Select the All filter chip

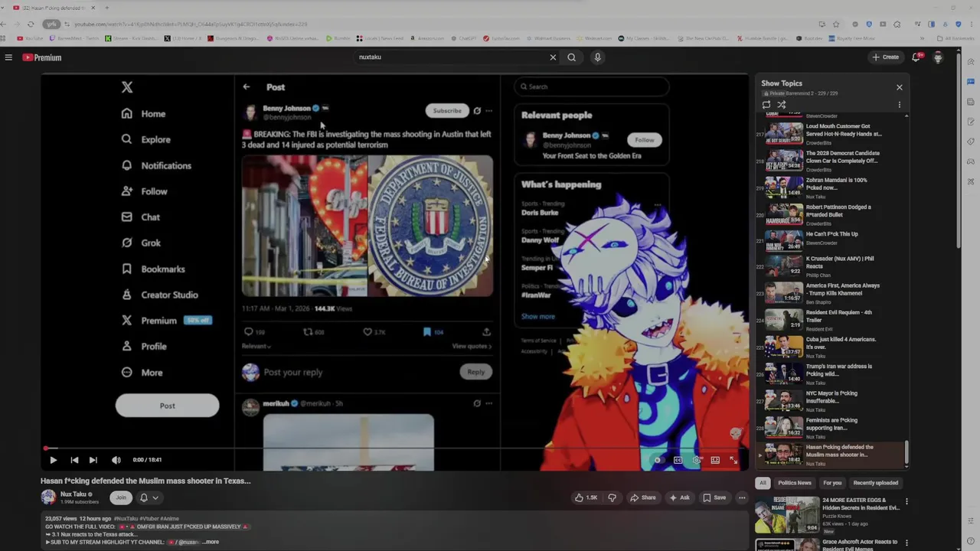pyautogui.click(x=763, y=483)
